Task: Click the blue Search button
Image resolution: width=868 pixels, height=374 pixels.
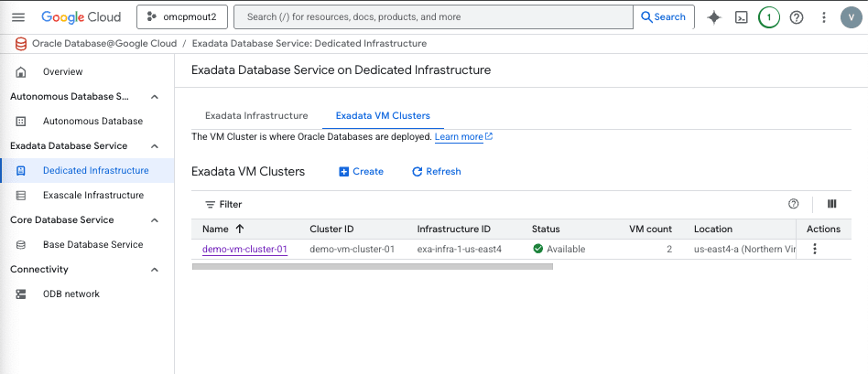Action: click(x=664, y=17)
